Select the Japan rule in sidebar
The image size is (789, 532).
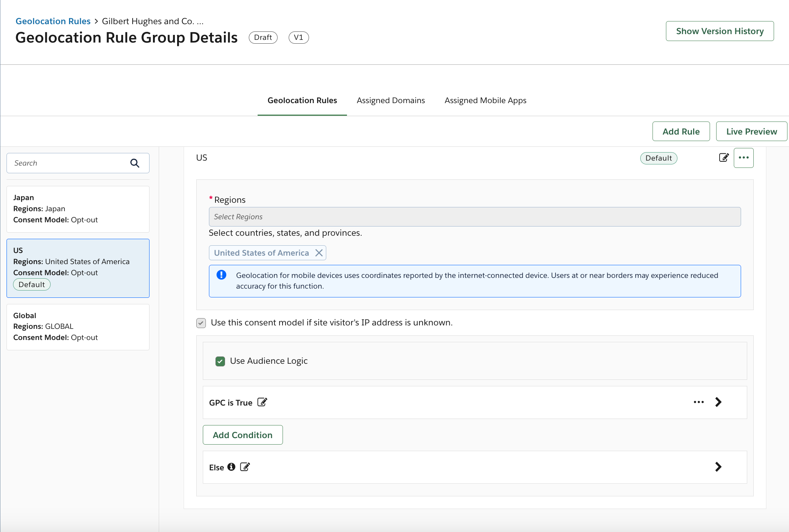pos(78,209)
